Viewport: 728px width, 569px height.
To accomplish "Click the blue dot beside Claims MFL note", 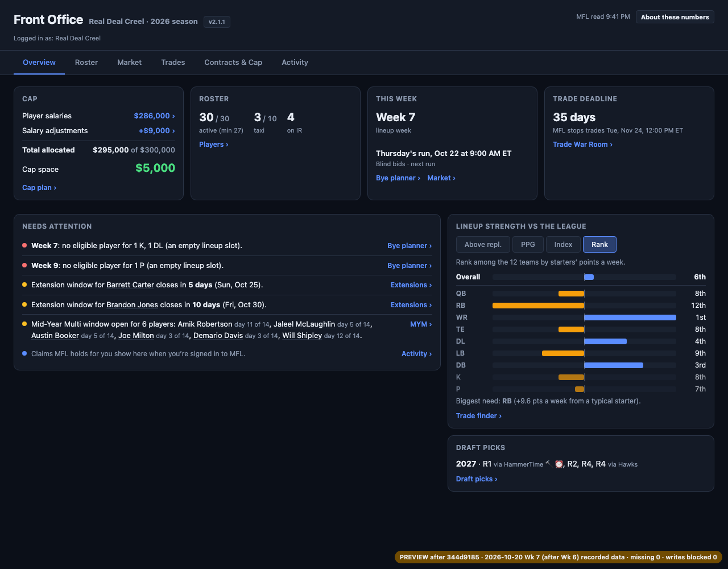I will (24, 353).
